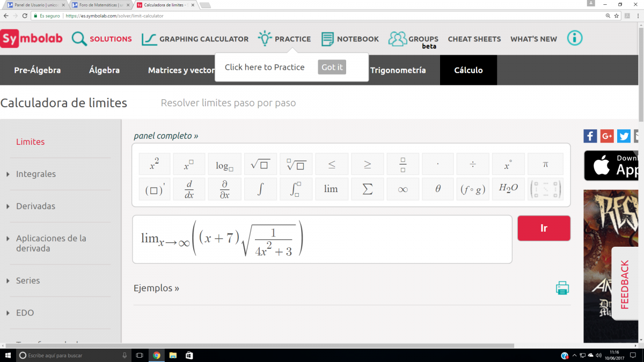Viewport: 644px width, 362px height.
Task: Insert the d/dx derivative operator
Action: click(x=189, y=189)
